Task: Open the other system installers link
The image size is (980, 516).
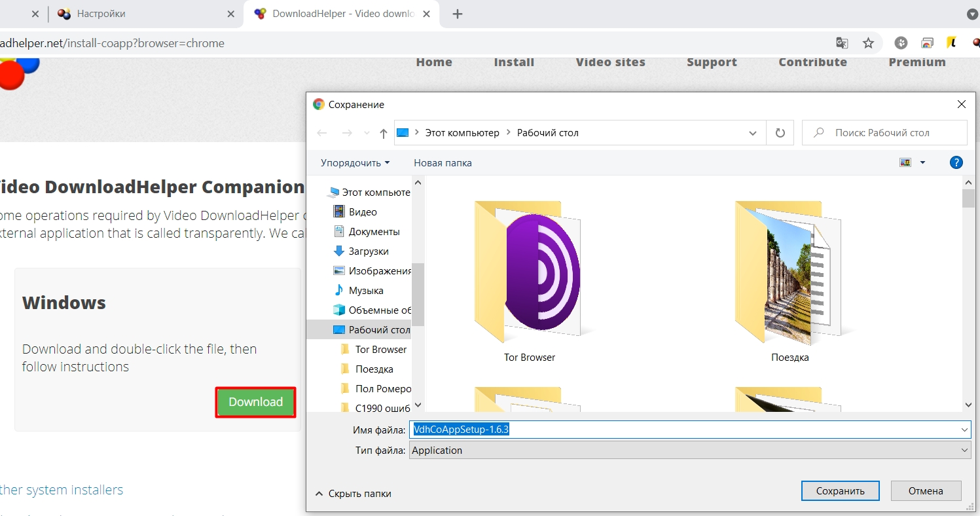Action: coord(62,490)
